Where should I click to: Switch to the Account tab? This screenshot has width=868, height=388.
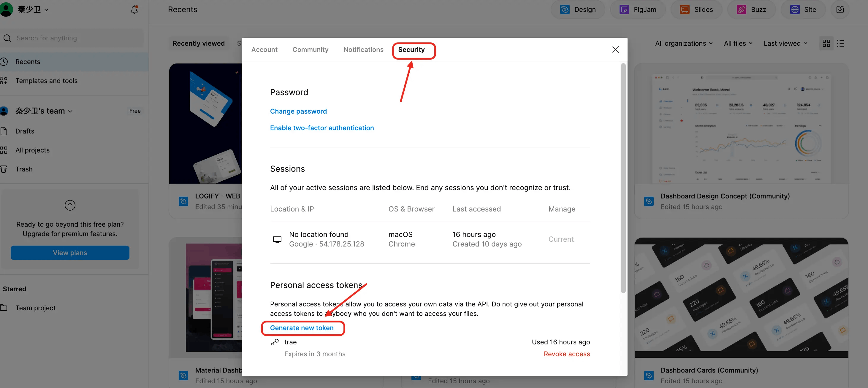[264, 50]
